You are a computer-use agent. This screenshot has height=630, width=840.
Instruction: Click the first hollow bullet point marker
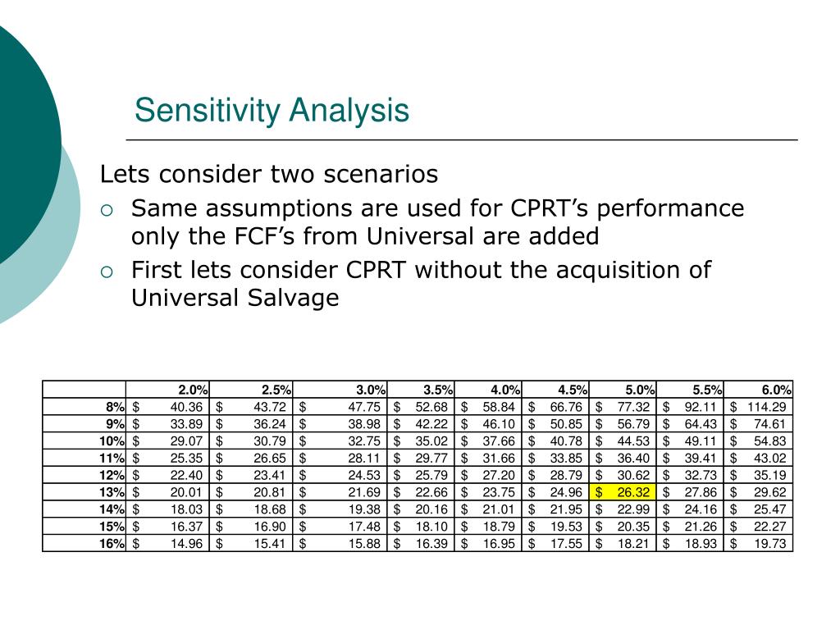tap(107, 211)
